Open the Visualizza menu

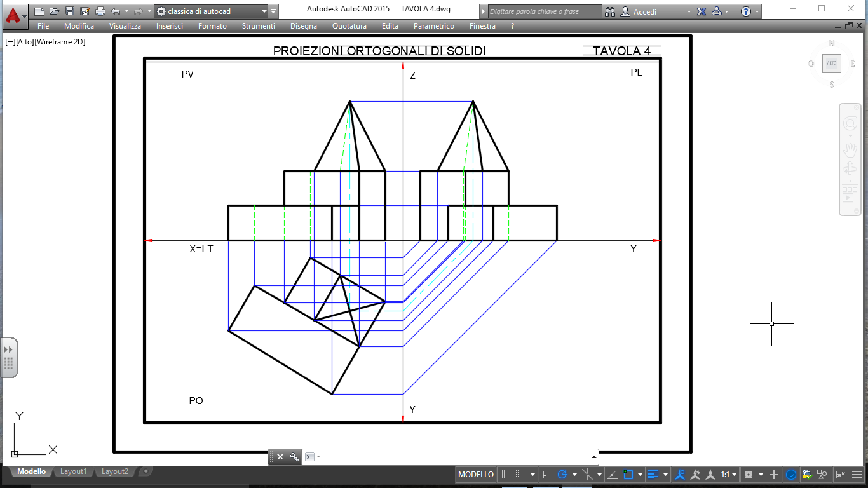point(125,26)
